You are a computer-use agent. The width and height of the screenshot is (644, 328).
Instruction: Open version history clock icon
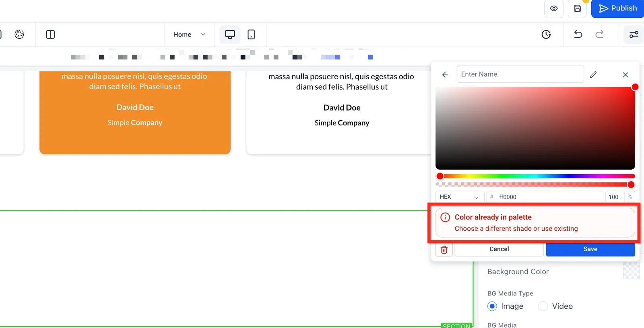546,35
